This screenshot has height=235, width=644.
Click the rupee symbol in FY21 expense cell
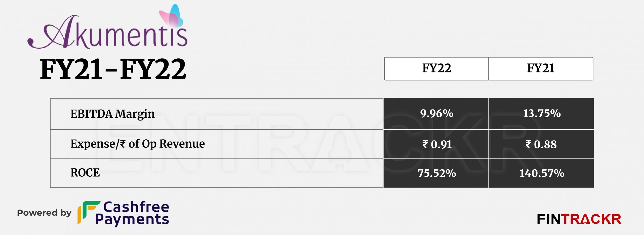528,144
